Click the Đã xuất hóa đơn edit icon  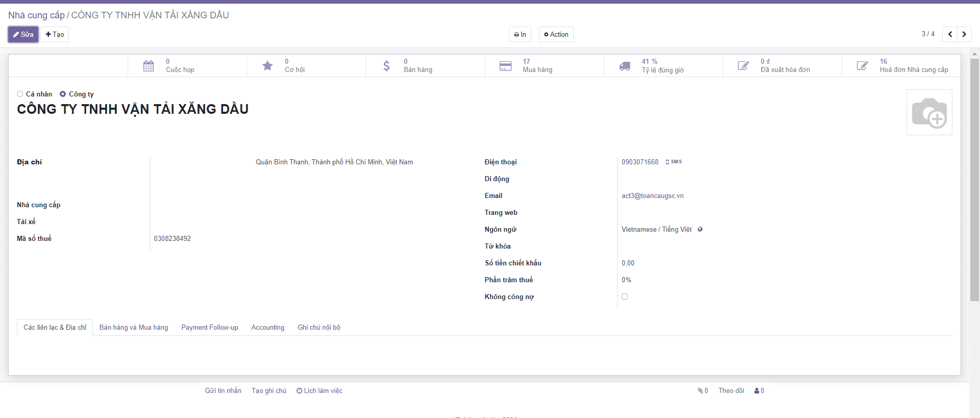pos(743,66)
